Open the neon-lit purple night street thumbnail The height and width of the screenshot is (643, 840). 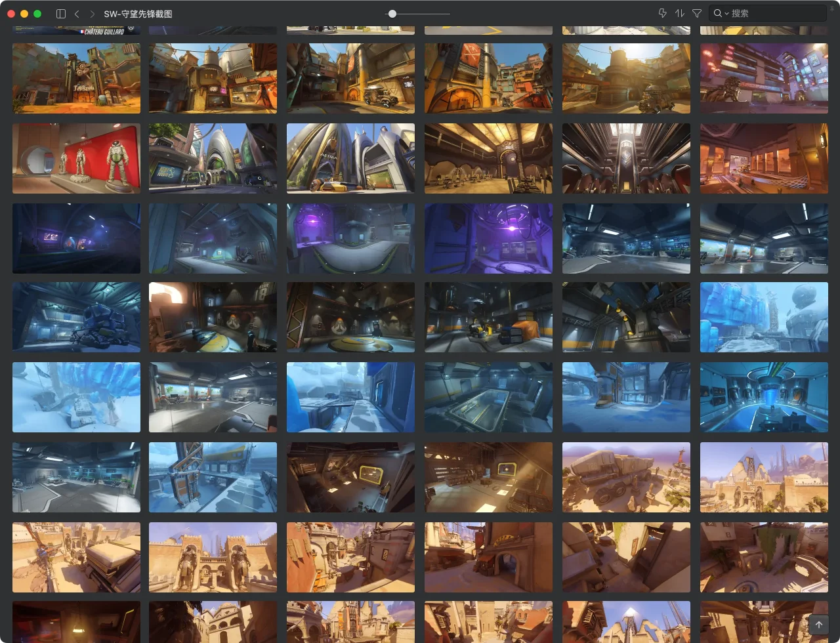click(764, 78)
